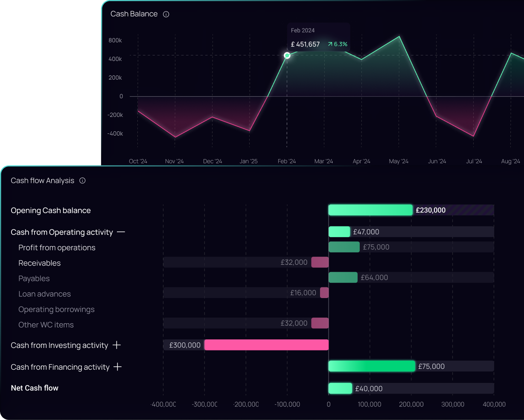Viewport: 524px width, 420px height.
Task: Click the Jul '24 axis label
Action: click(x=474, y=161)
